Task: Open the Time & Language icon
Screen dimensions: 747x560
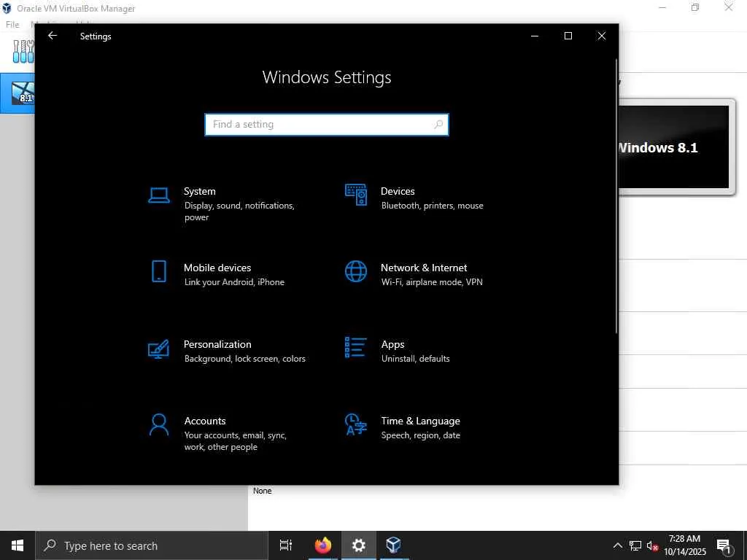Action: point(356,424)
